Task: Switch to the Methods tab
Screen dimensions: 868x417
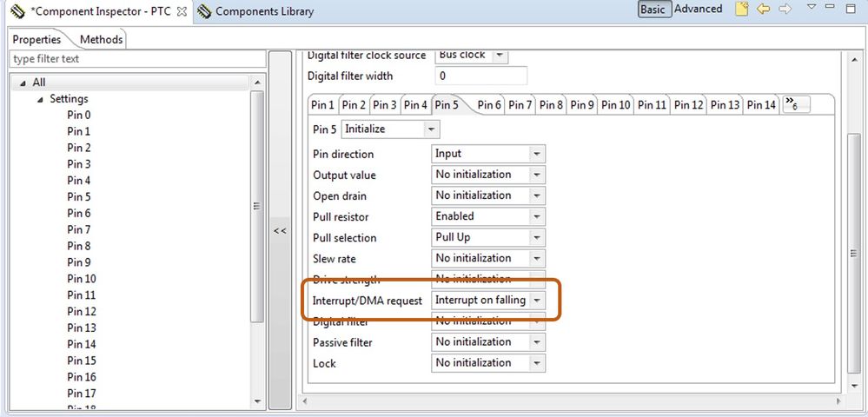Action: (102, 39)
